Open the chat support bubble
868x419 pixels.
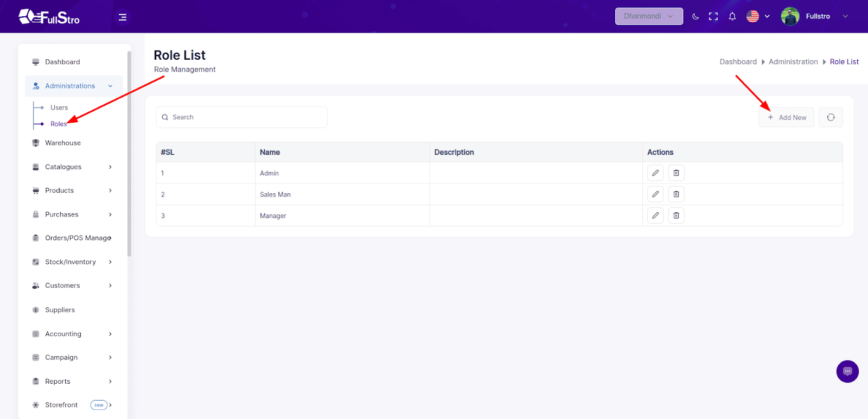tap(847, 371)
